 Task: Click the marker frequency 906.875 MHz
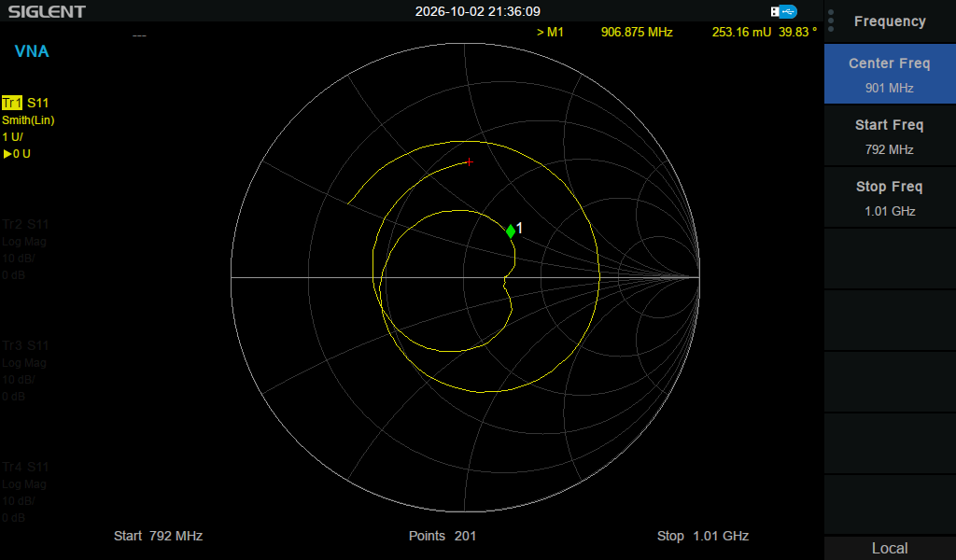pyautogui.click(x=637, y=32)
